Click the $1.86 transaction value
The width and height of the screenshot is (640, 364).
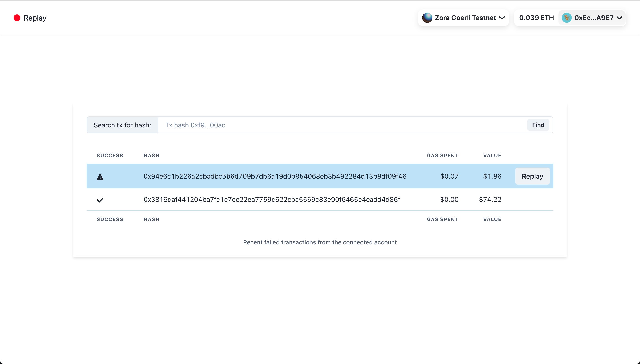(x=492, y=176)
